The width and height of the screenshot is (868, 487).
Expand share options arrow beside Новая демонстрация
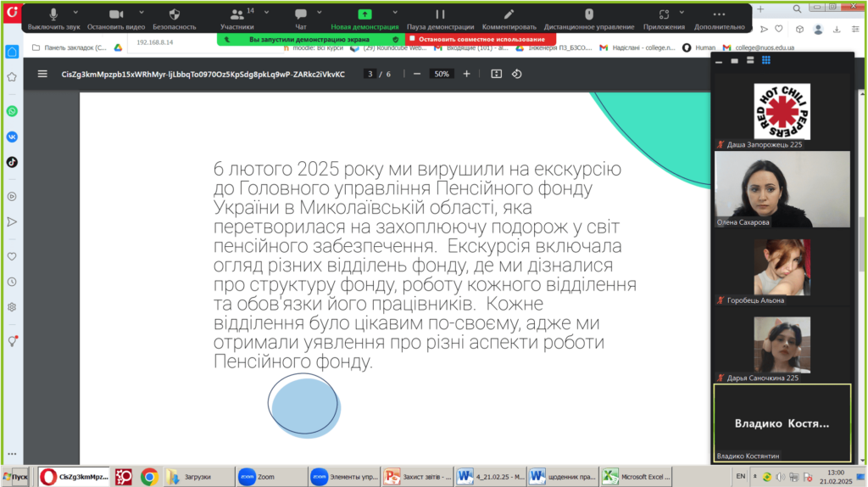[395, 12]
